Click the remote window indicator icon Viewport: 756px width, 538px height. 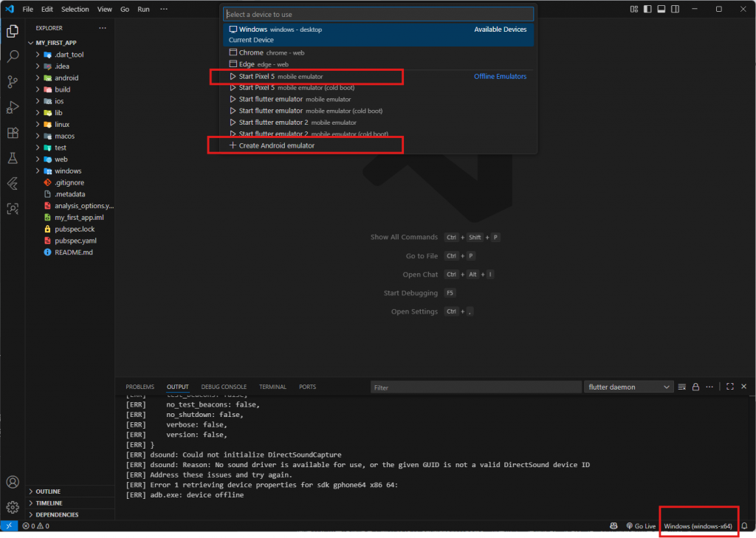tap(9, 525)
